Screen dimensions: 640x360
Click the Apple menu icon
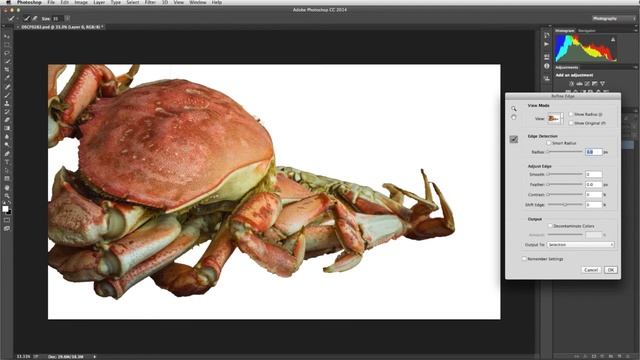point(8,2)
